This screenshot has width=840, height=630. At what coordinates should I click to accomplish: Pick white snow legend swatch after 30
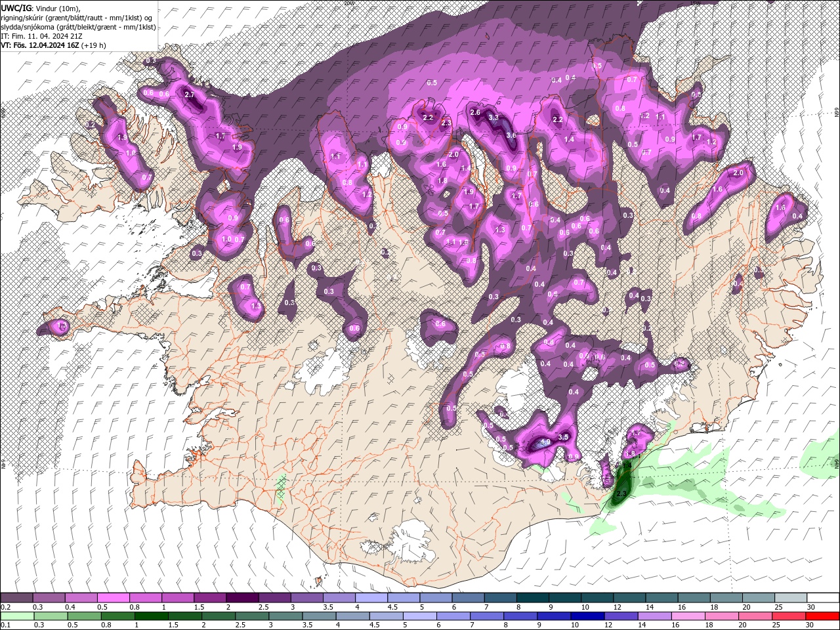pos(824,598)
